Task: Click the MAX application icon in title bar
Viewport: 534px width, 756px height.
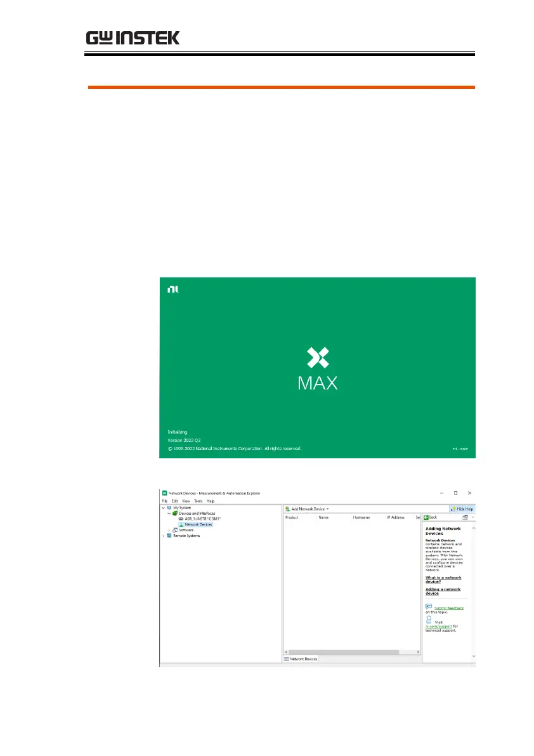Action: click(x=164, y=493)
